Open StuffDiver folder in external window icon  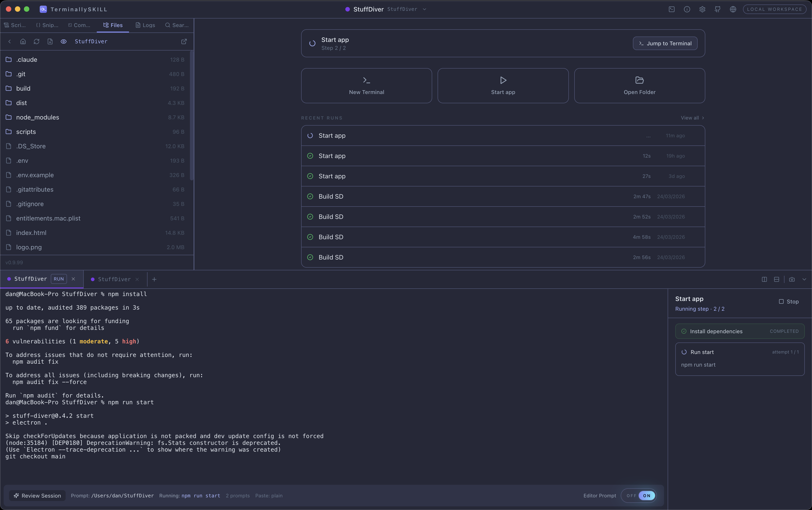[184, 41]
